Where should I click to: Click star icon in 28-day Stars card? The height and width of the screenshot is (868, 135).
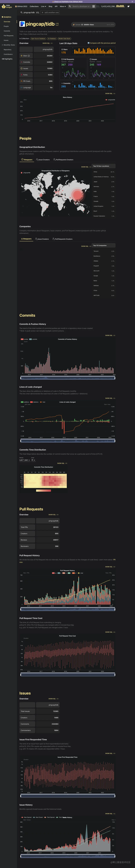tap(62, 49)
